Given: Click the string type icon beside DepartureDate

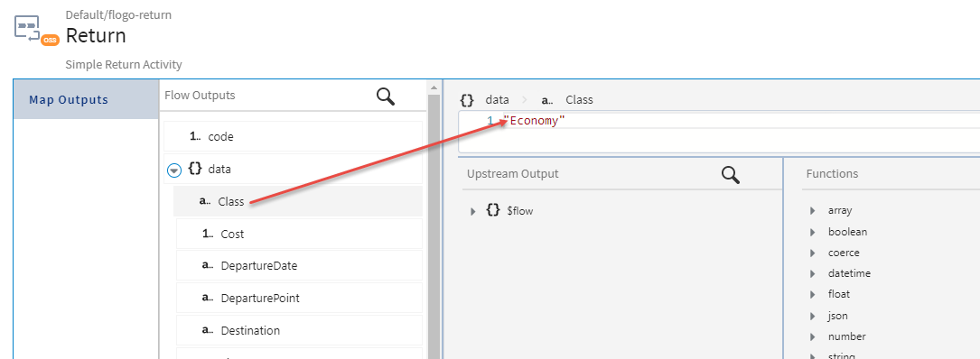Looking at the screenshot, I should (208, 265).
